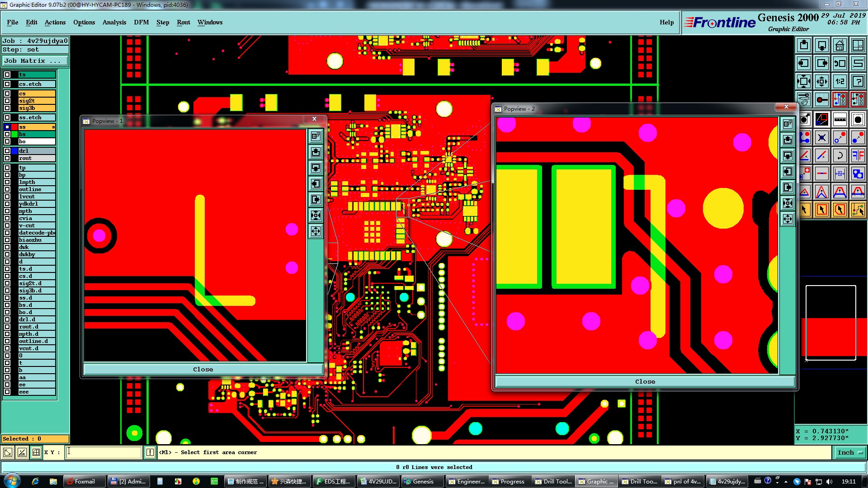Click the curved rotate arrow icon
This screenshot has width=868, height=488.
click(840, 156)
